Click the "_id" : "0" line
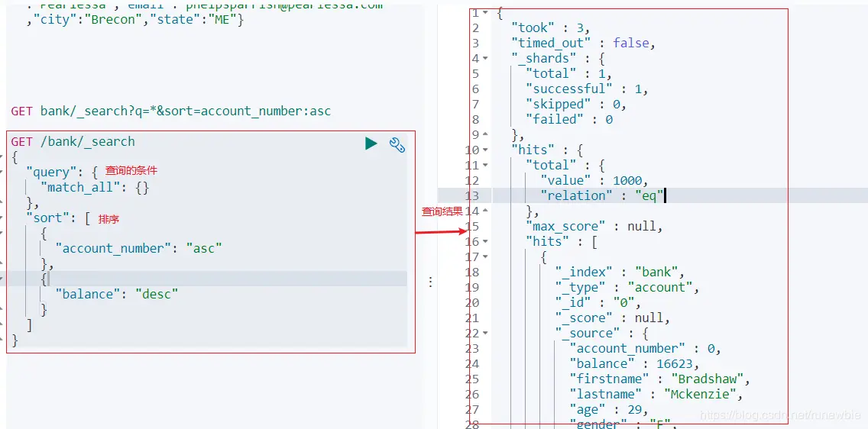This screenshot has width=868, height=429. (x=598, y=302)
